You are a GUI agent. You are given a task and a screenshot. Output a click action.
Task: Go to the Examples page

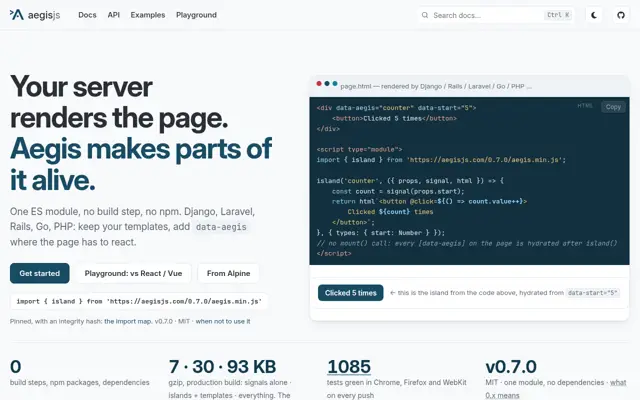[148, 15]
